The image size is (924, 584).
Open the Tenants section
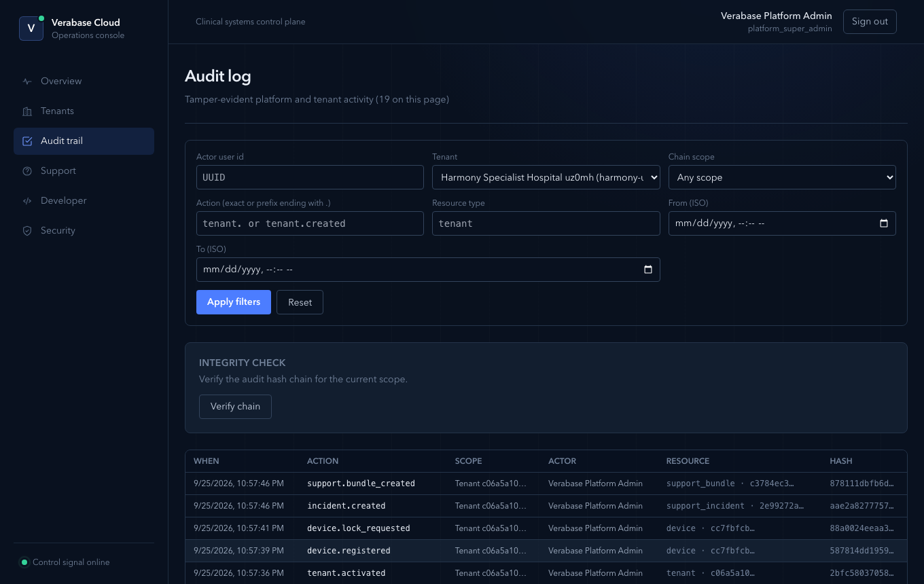point(84,111)
